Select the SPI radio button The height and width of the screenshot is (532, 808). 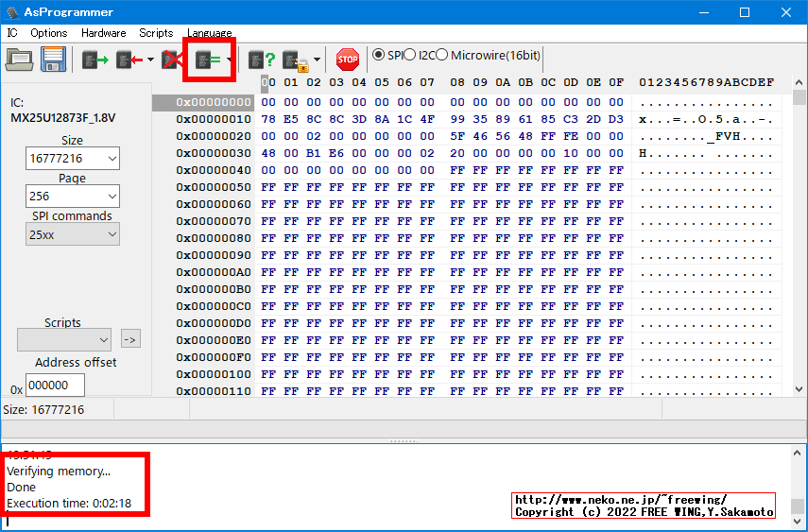pos(378,55)
